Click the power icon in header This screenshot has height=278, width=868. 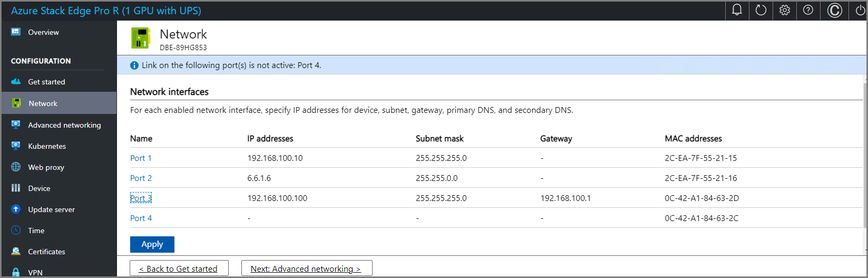point(860,10)
